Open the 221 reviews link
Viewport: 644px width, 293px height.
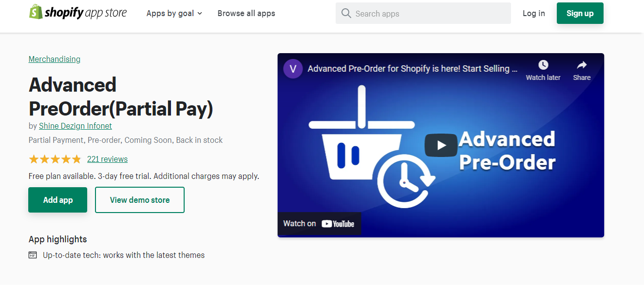click(x=107, y=159)
